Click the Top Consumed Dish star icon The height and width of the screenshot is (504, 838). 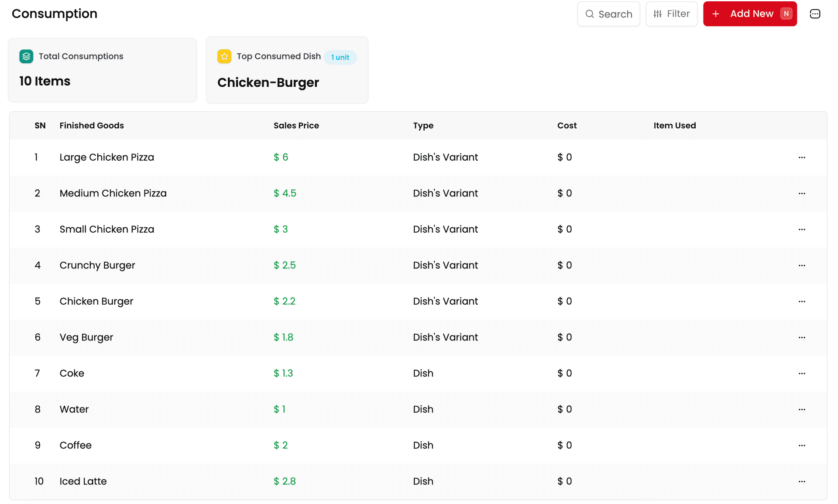tap(224, 56)
